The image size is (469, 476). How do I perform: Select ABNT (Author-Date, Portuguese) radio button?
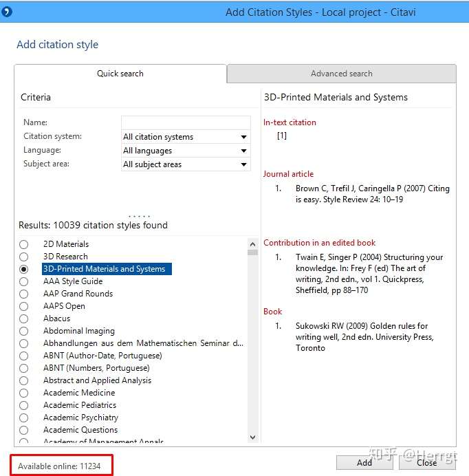[x=23, y=356]
